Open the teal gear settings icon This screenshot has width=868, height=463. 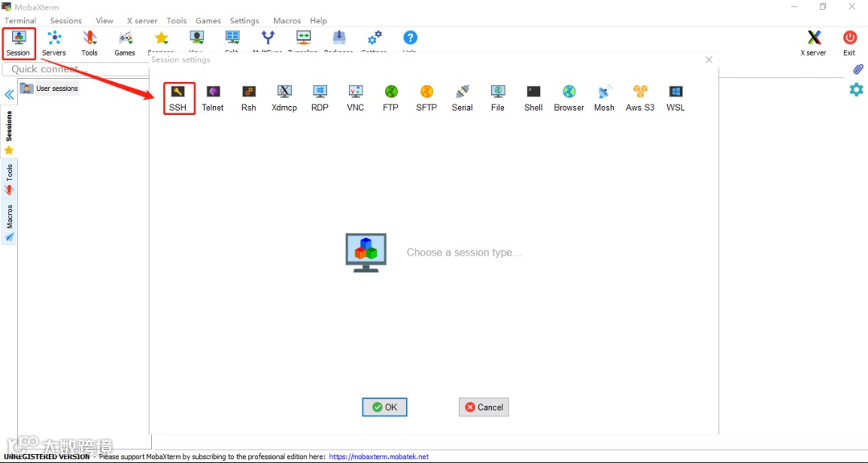857,89
